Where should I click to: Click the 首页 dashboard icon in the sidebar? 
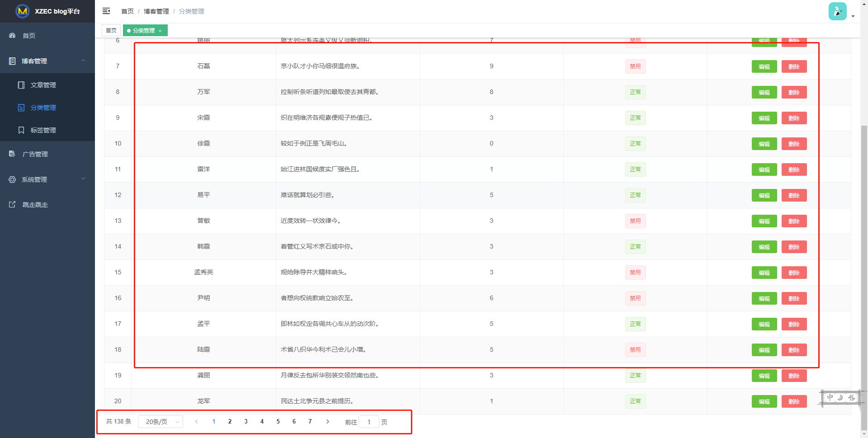coord(12,35)
